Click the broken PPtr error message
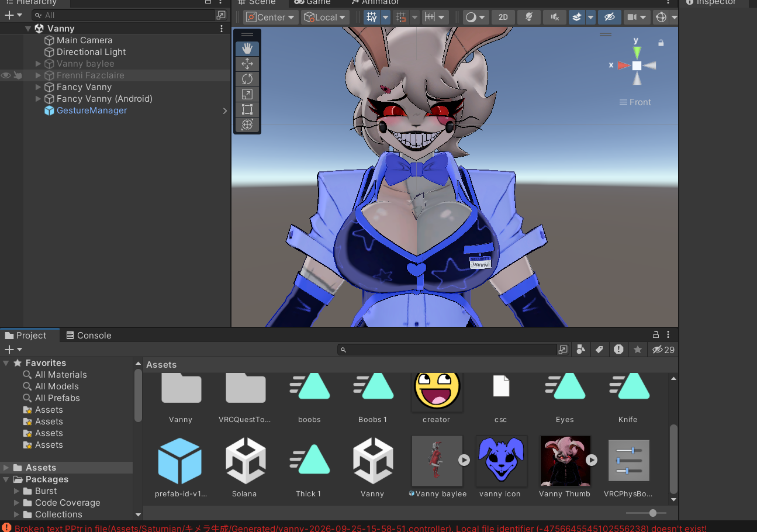Screen dimensions: 757x532 [x=361, y=528]
